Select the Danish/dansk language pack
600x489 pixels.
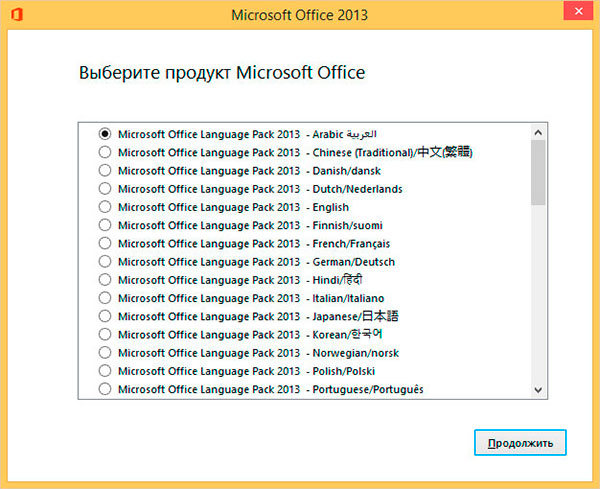tap(105, 170)
